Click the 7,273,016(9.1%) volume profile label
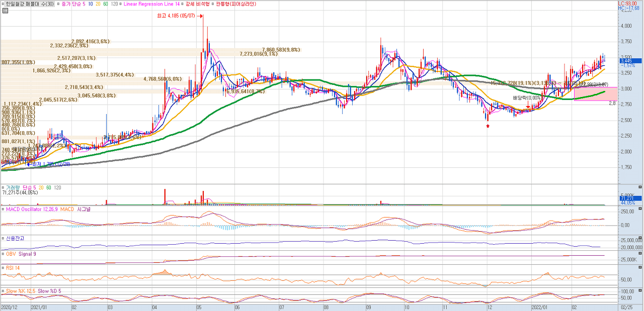Image resolution: width=644 pixels, height=311 pixels. 259,54
